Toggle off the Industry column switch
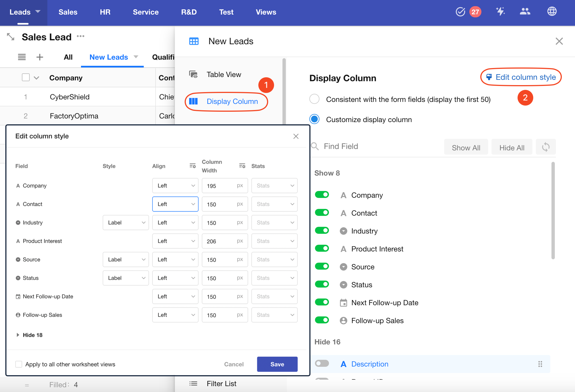 [x=322, y=230]
